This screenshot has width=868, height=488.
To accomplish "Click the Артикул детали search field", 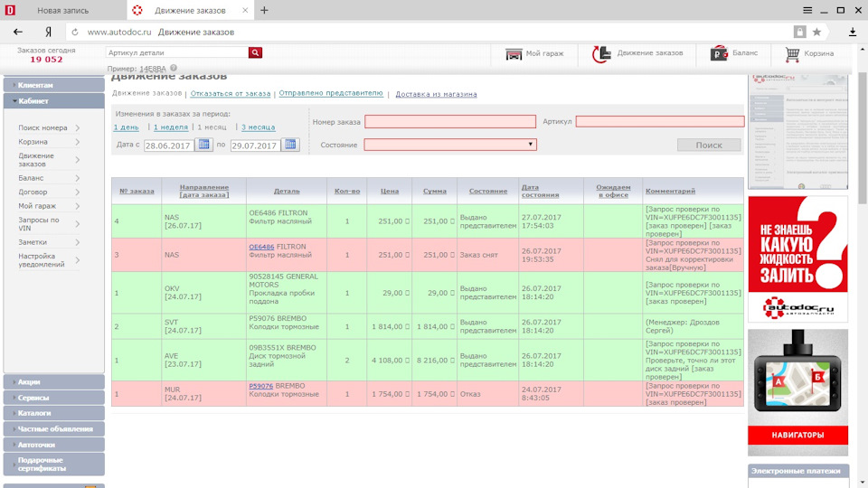I will pos(177,52).
